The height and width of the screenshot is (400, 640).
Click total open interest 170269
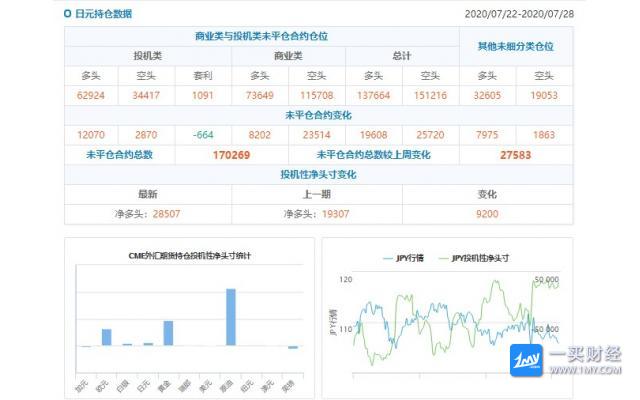pos(231,155)
